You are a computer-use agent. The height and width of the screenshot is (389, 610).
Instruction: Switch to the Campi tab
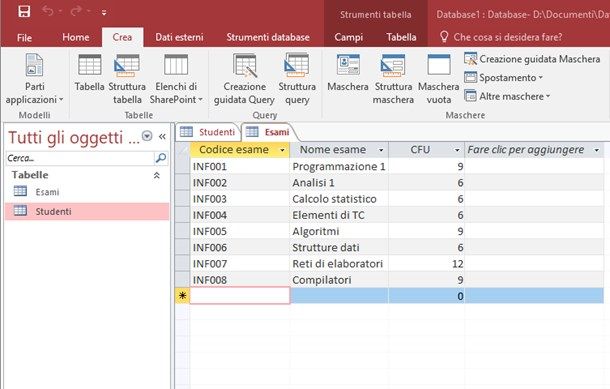tap(349, 37)
